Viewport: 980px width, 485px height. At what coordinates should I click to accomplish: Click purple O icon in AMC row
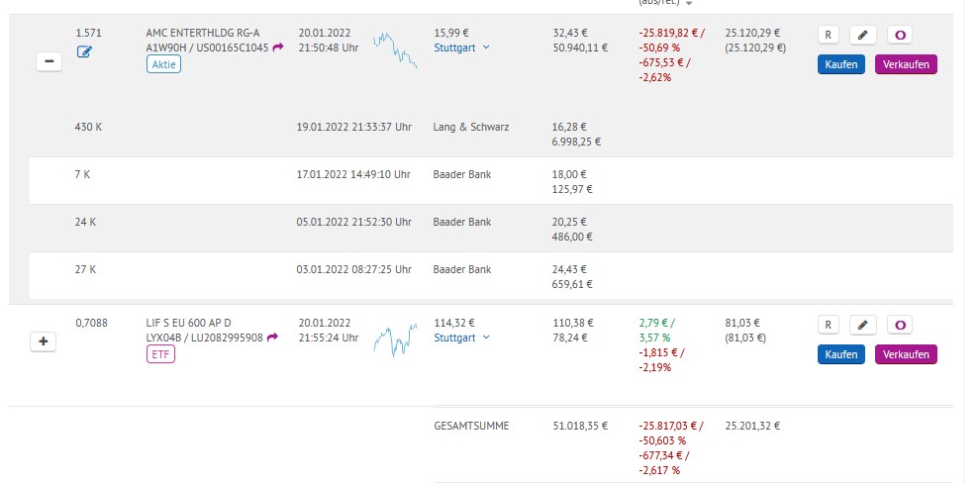pos(900,35)
